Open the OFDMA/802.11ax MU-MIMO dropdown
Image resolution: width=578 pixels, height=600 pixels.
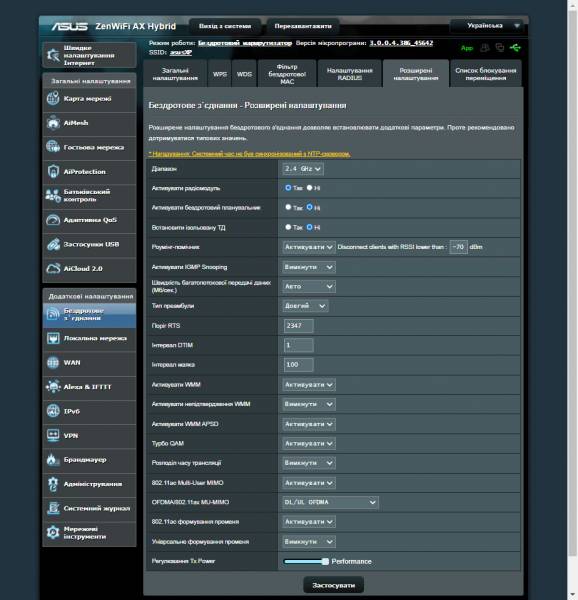pyautogui.click(x=330, y=502)
